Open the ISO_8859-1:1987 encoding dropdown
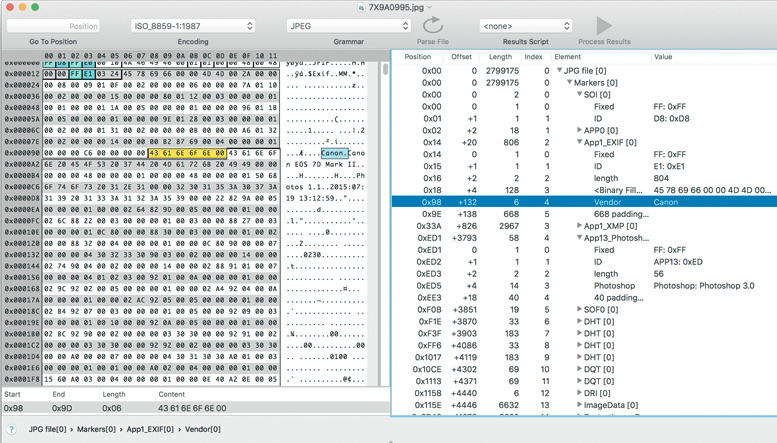Image resolution: width=777 pixels, height=443 pixels. point(192,26)
